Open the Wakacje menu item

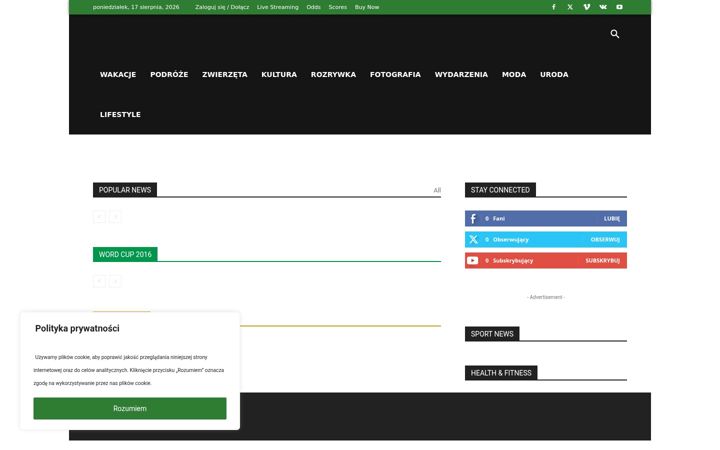pos(118,74)
